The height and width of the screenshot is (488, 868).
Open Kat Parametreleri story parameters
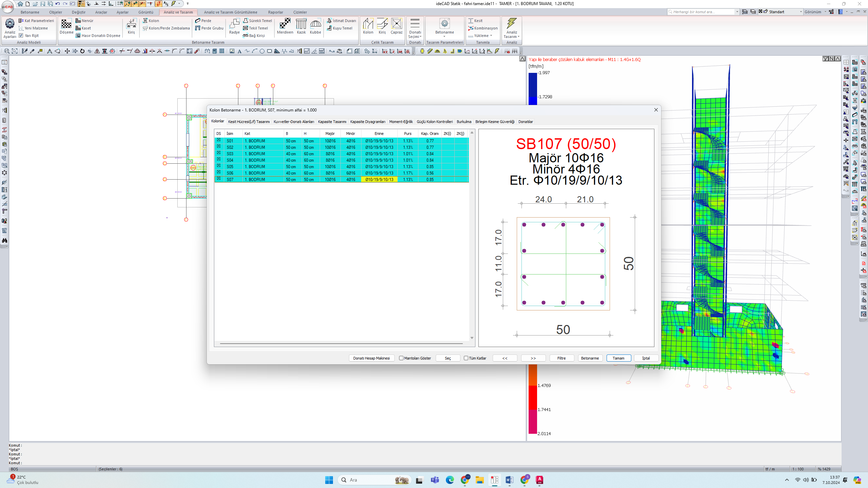[36, 21]
